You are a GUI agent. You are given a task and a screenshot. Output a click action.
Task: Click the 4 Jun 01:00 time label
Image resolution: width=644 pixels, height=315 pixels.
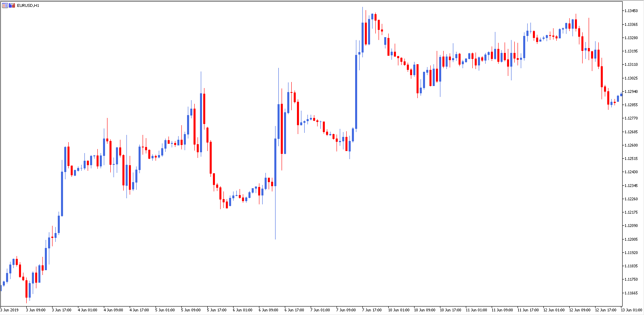pos(87,310)
